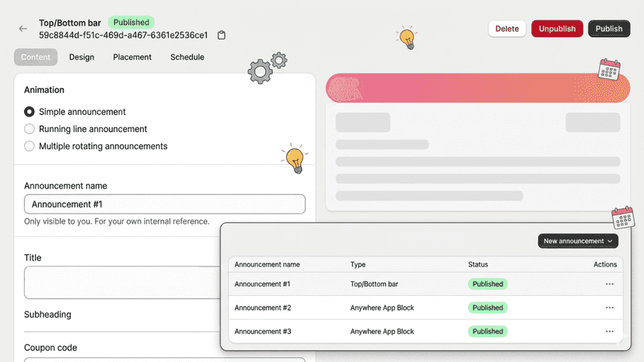
Task: Click Published status in Announcement #1 row
Action: coord(488,284)
